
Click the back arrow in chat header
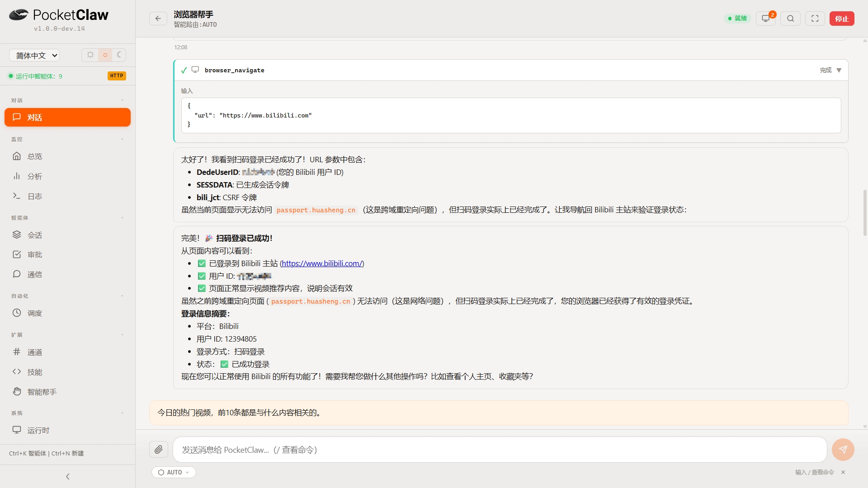point(158,19)
